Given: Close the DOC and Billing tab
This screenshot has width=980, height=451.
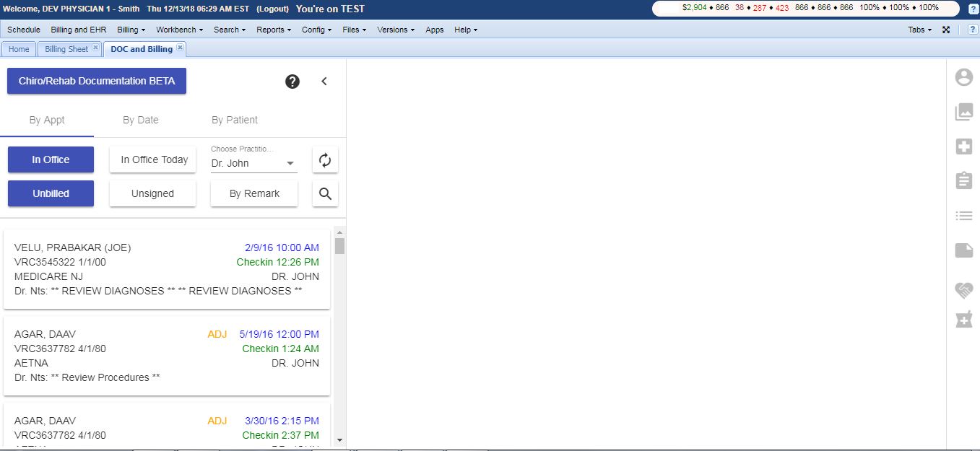Looking at the screenshot, I should point(180,48).
